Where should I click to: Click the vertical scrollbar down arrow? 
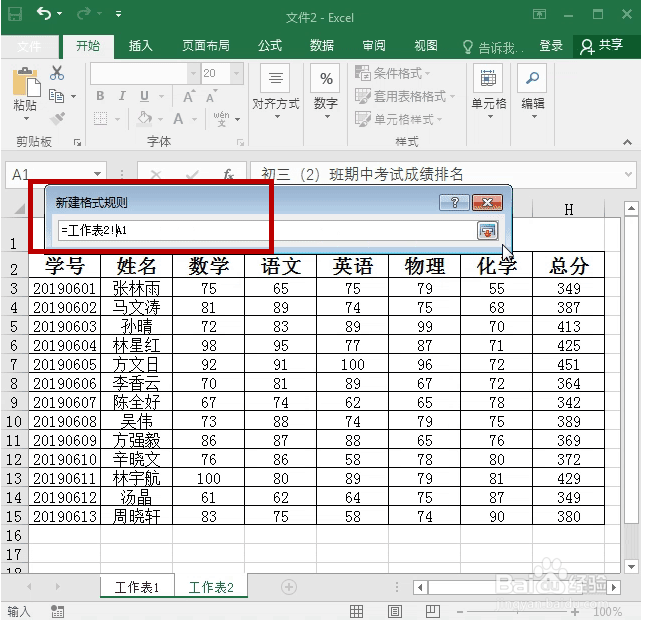(x=631, y=566)
